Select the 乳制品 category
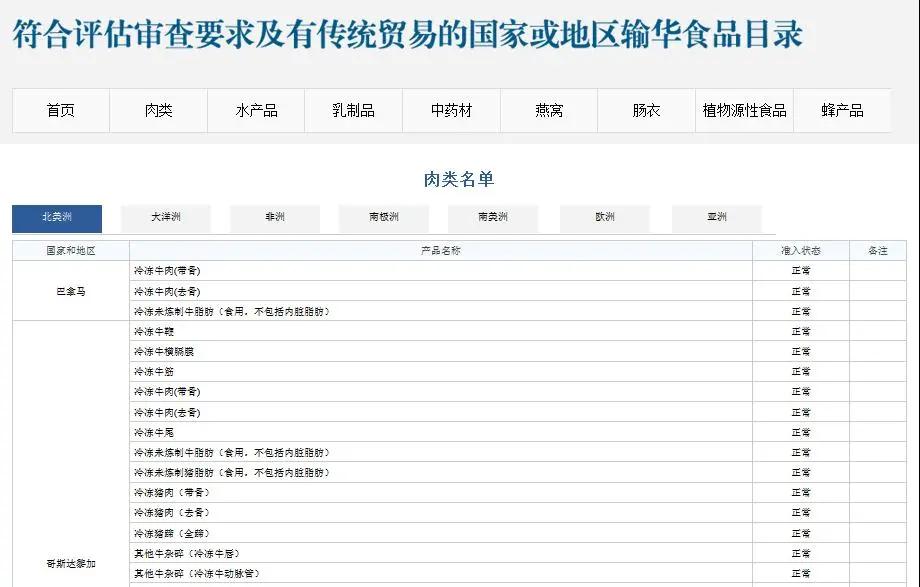 [x=354, y=111]
